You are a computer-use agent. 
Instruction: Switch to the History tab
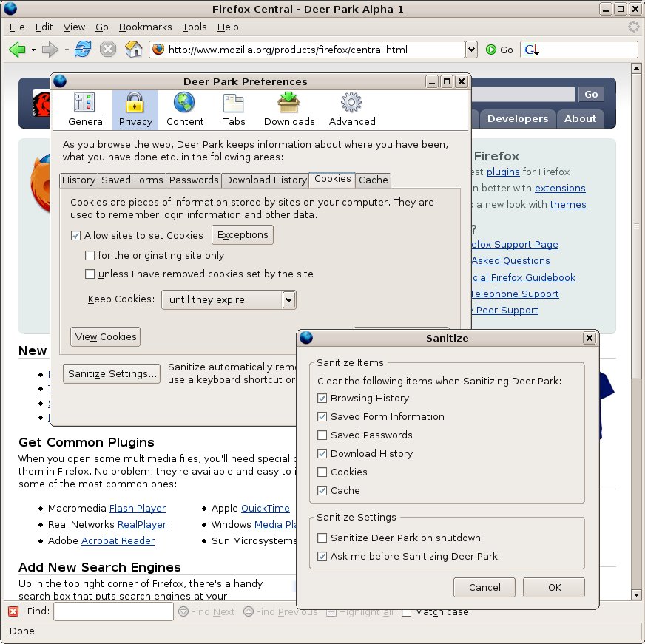78,180
